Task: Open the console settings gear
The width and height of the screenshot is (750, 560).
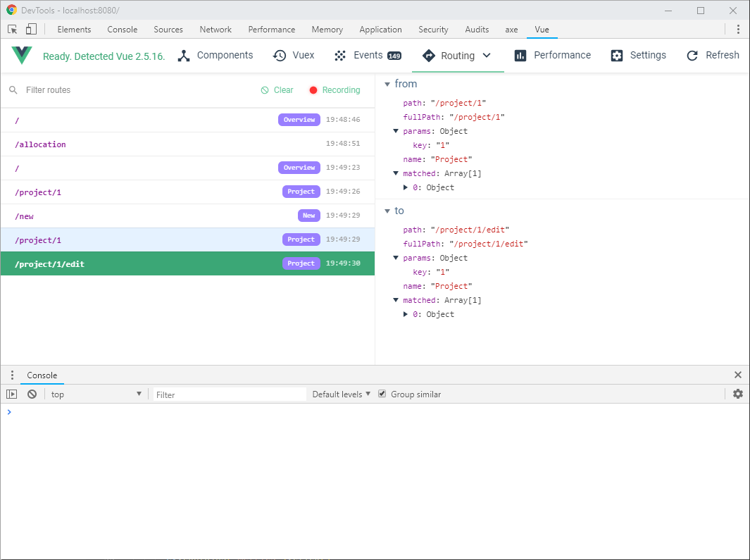Action: pos(738,394)
